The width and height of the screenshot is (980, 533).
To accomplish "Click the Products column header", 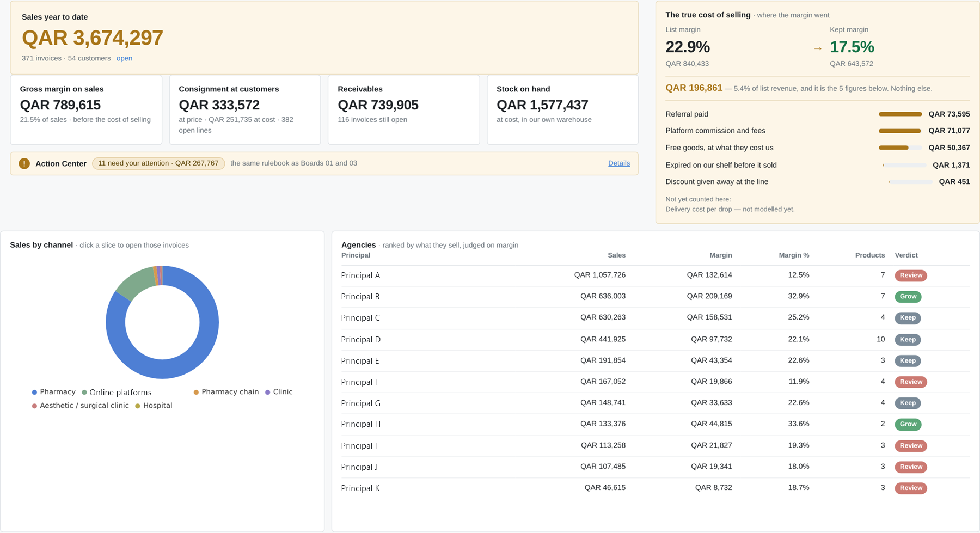I will click(x=870, y=255).
